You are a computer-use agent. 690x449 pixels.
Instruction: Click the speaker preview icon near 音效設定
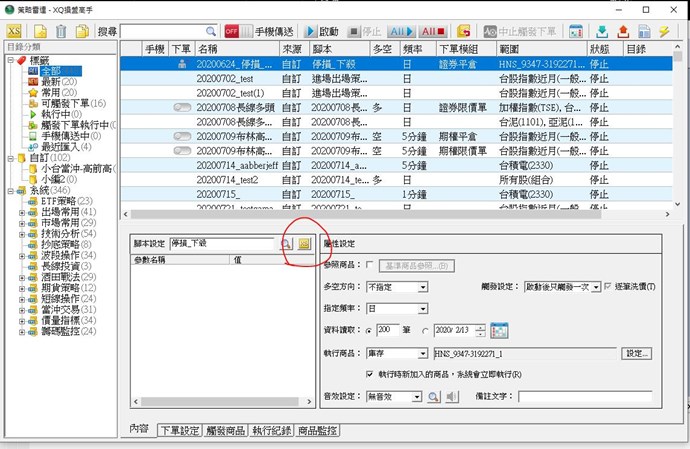click(452, 397)
